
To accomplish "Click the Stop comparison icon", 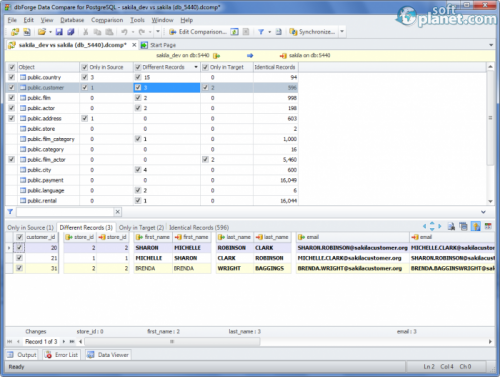I will pos(246,32).
